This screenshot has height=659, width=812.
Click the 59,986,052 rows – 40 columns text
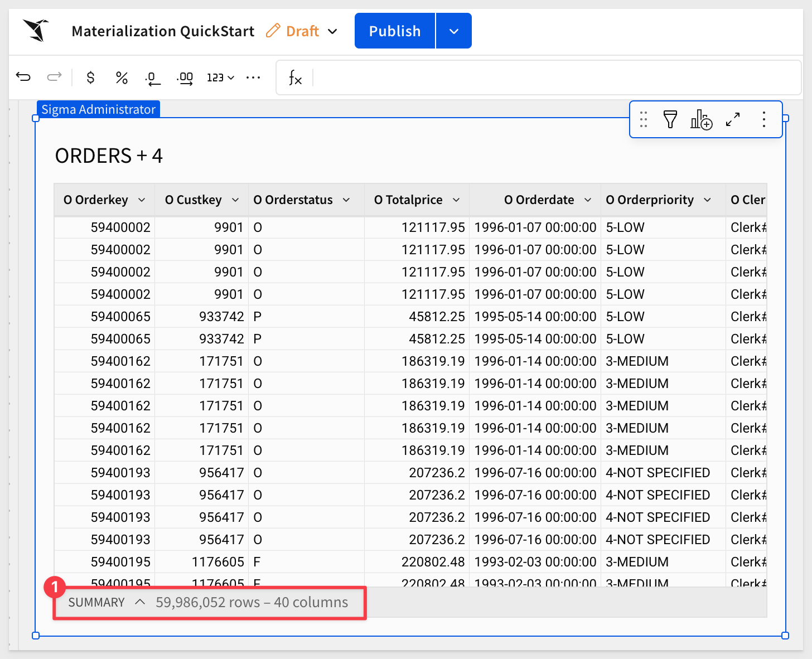(x=252, y=602)
